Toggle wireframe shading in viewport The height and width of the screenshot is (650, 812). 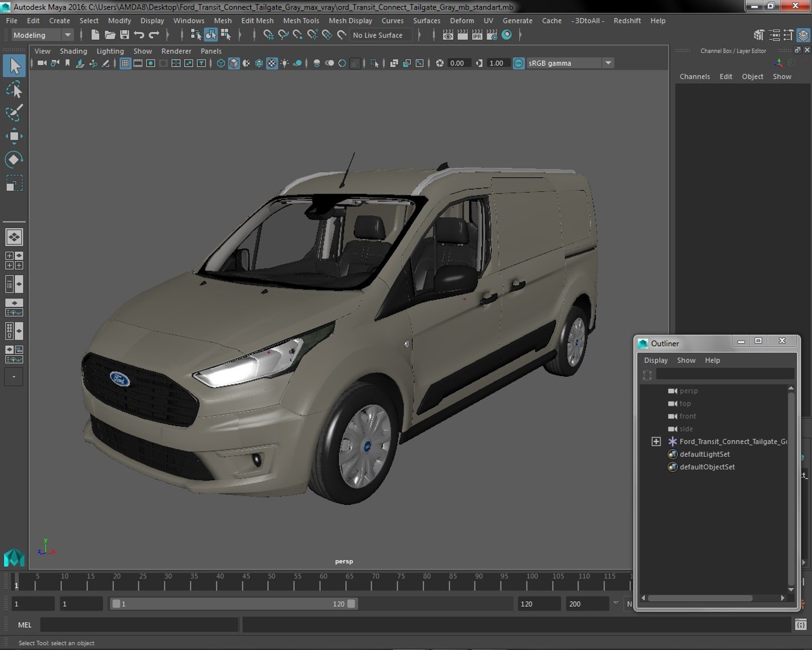click(221, 63)
